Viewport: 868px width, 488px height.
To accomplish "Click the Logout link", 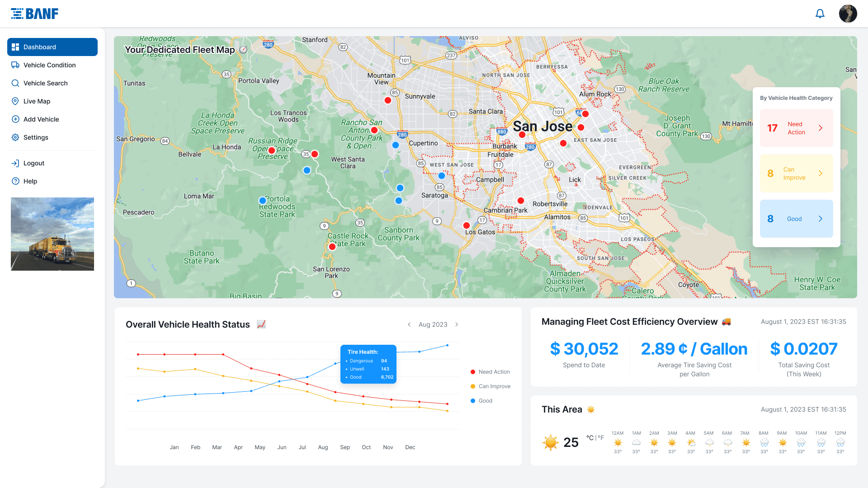I will (52, 163).
